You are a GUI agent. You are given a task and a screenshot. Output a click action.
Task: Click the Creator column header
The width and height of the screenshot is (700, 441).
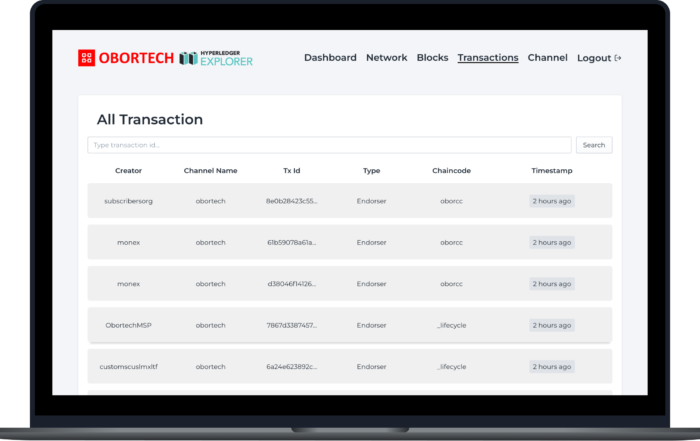(x=129, y=171)
